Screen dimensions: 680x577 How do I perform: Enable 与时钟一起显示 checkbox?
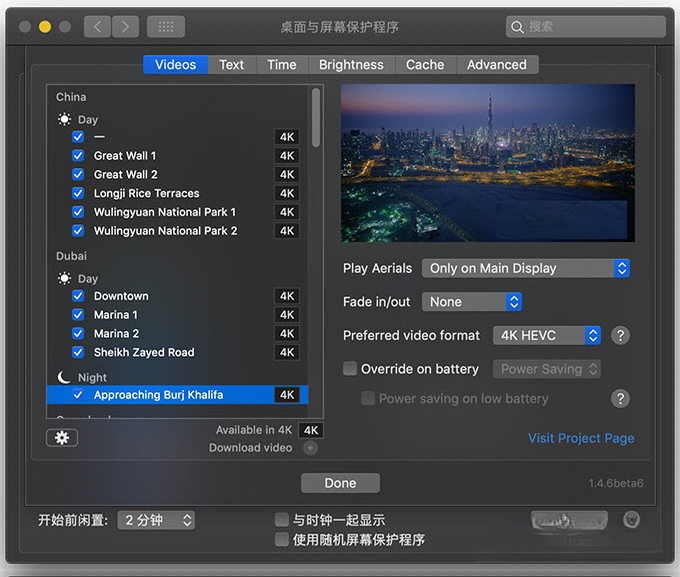tap(282, 519)
